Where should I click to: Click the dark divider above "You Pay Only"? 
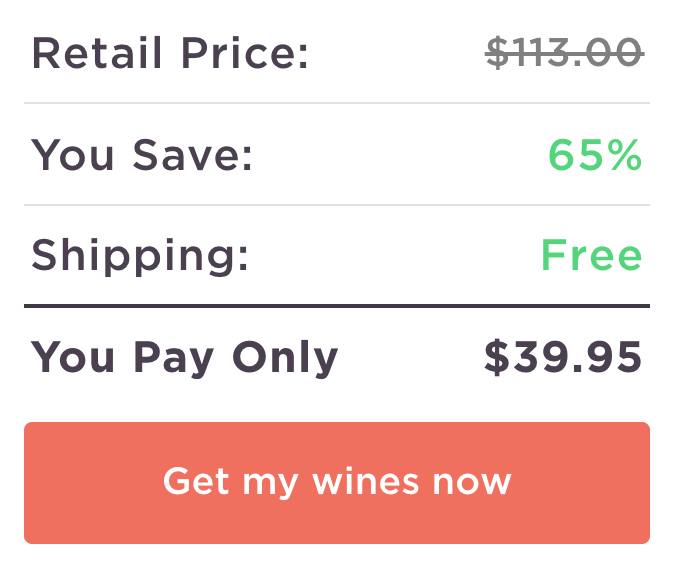(x=337, y=306)
